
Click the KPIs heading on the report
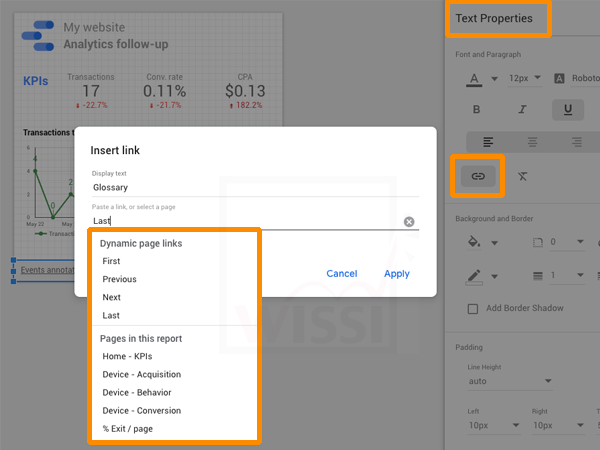36,81
